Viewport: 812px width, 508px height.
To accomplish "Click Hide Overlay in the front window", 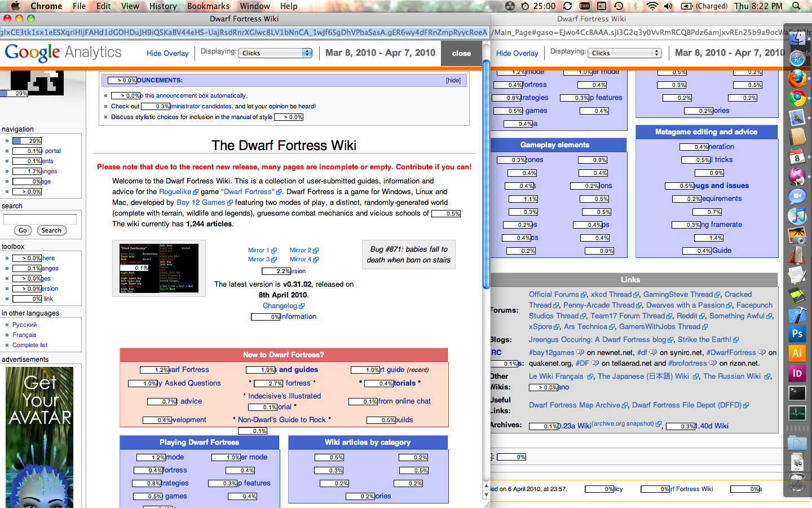I will (x=167, y=53).
